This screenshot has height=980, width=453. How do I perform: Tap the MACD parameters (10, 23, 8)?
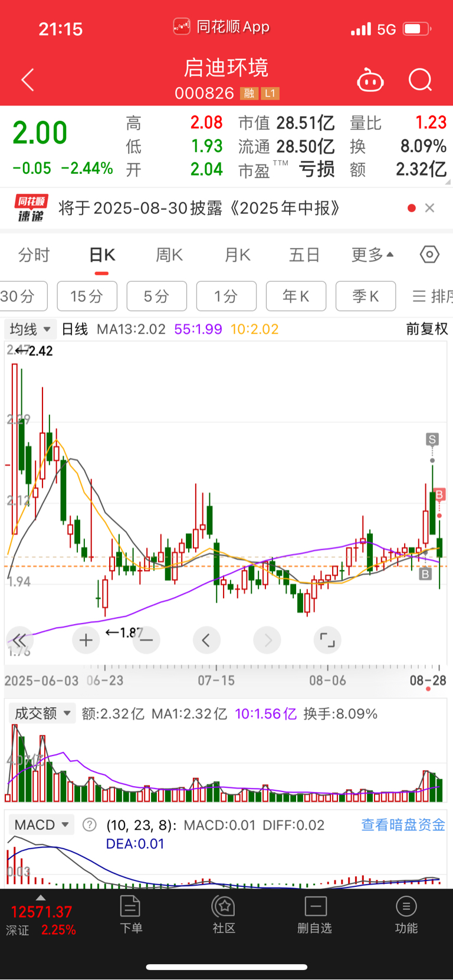[x=141, y=824]
